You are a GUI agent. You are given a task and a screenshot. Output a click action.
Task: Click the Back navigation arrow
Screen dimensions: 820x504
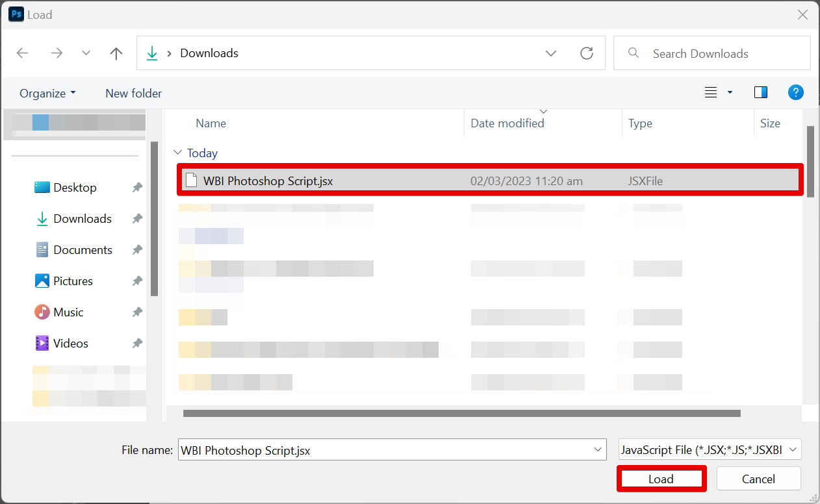coord(23,53)
